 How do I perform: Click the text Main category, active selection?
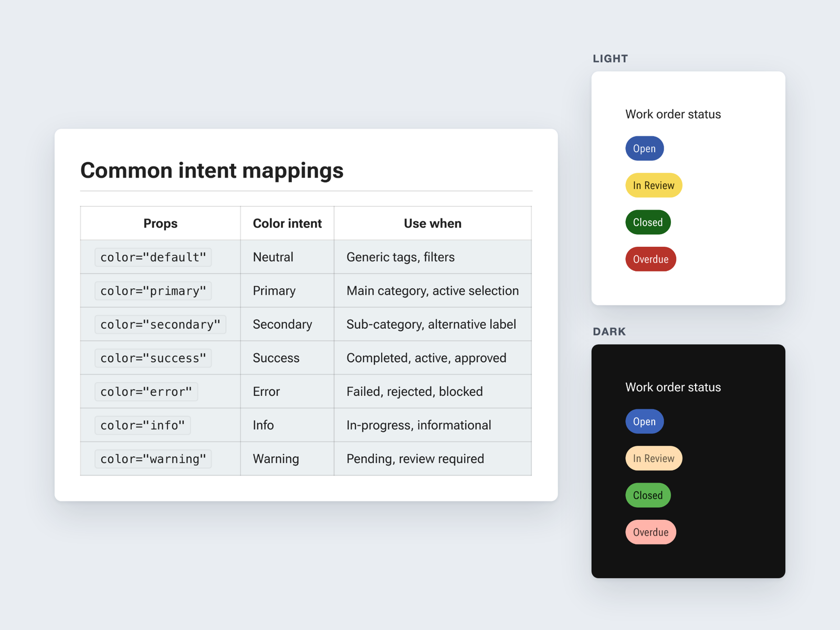pyautogui.click(x=433, y=291)
